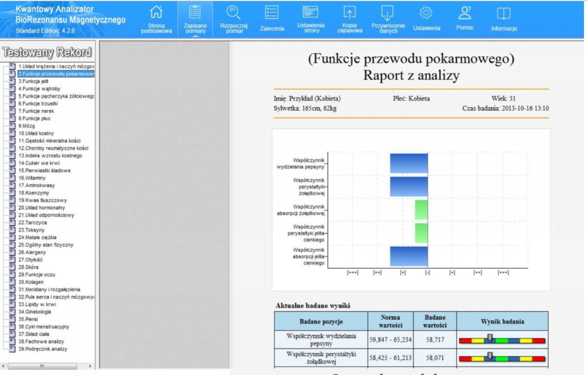Open the Zalecenia list icon
588x375 pixels.
coord(272,13)
